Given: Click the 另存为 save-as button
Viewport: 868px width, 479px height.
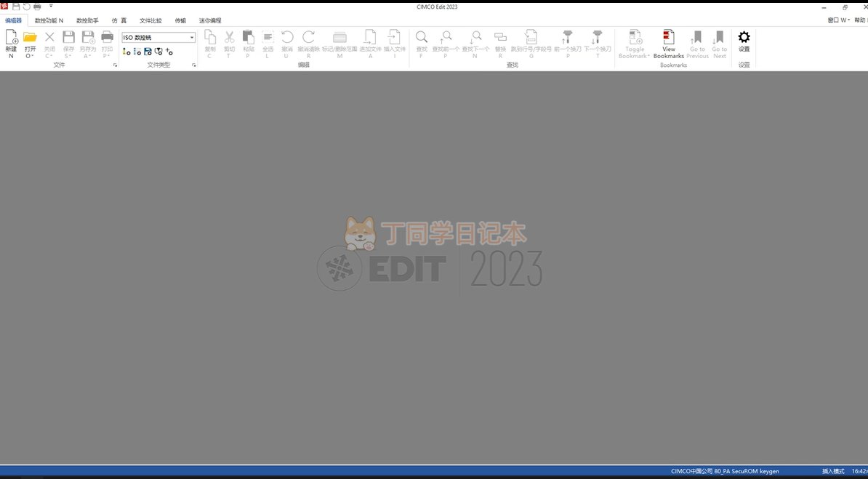Looking at the screenshot, I should click(x=87, y=44).
